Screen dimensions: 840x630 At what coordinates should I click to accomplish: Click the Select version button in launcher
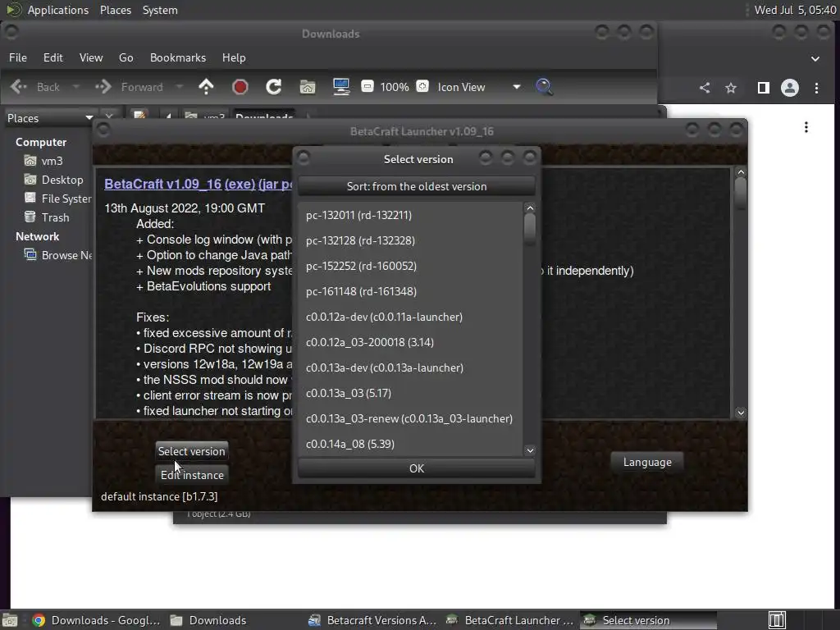click(x=191, y=451)
